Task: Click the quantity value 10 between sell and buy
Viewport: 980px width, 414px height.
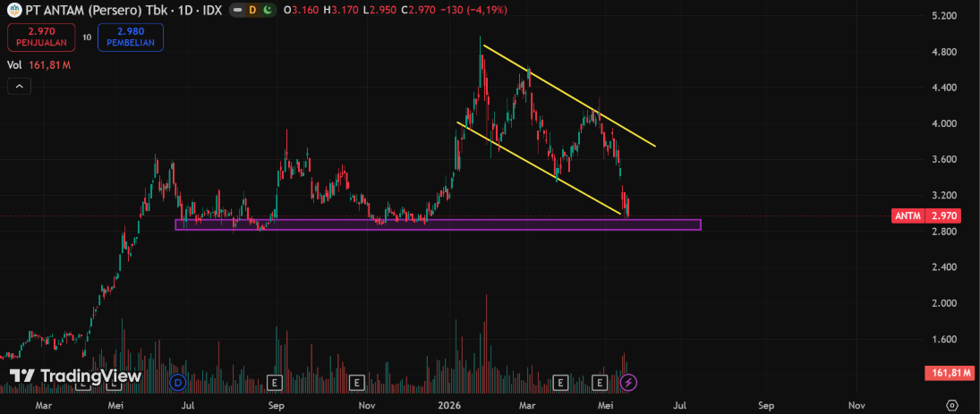Action: tap(87, 38)
